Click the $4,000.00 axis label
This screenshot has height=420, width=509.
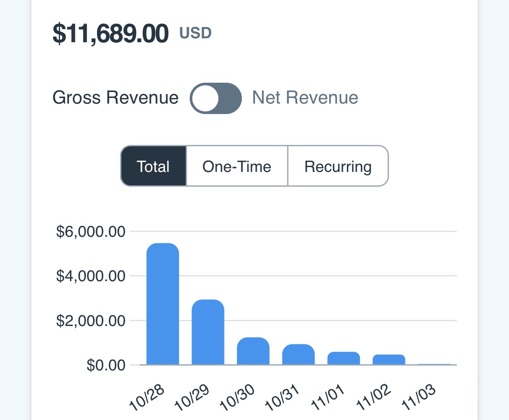[x=91, y=276]
